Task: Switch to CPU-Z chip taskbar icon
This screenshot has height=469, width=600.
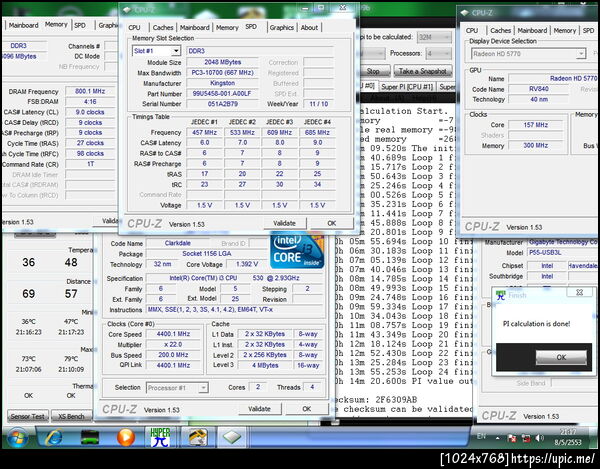Action: point(232,437)
